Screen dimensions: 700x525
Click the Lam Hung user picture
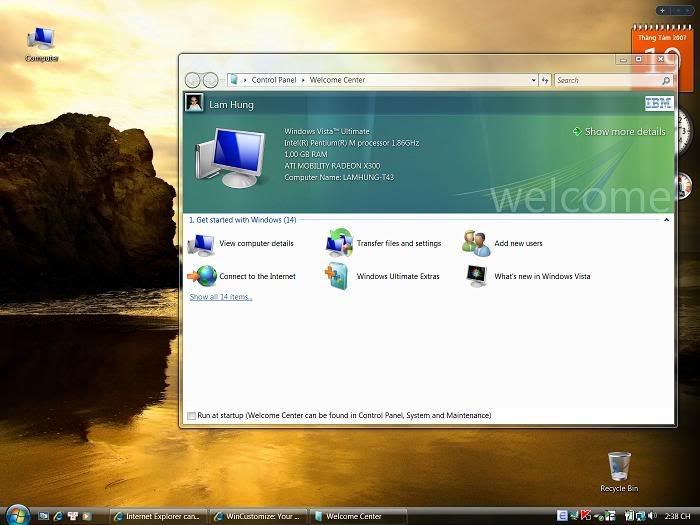(195, 104)
